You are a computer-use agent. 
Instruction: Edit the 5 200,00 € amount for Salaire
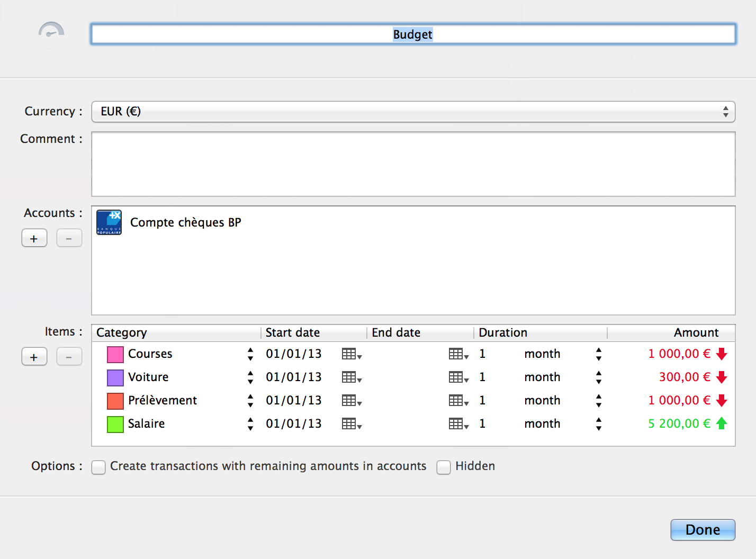pyautogui.click(x=679, y=424)
